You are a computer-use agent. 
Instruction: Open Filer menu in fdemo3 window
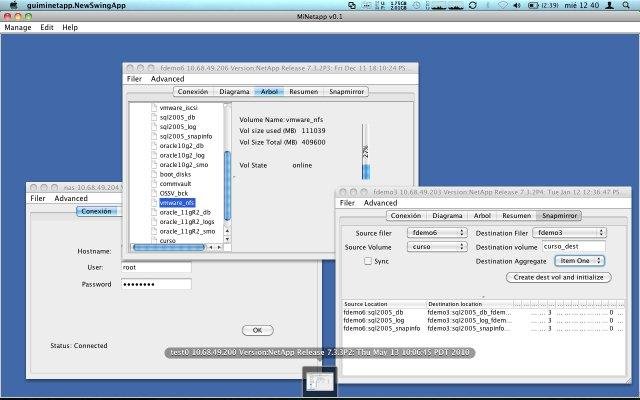pyautogui.click(x=347, y=203)
